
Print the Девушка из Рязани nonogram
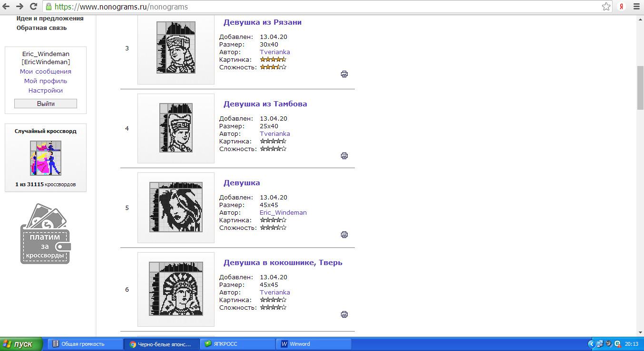pos(344,74)
